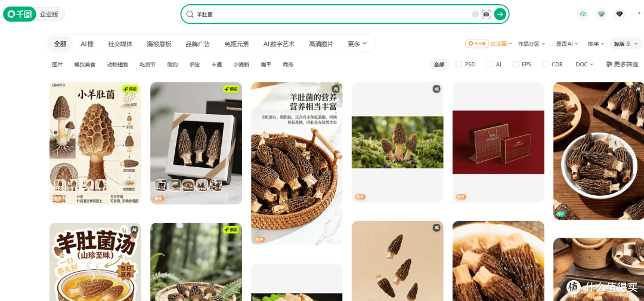Click the cloud upload icon
Image resolution: width=644 pixels, height=301 pixels.
[583, 14]
